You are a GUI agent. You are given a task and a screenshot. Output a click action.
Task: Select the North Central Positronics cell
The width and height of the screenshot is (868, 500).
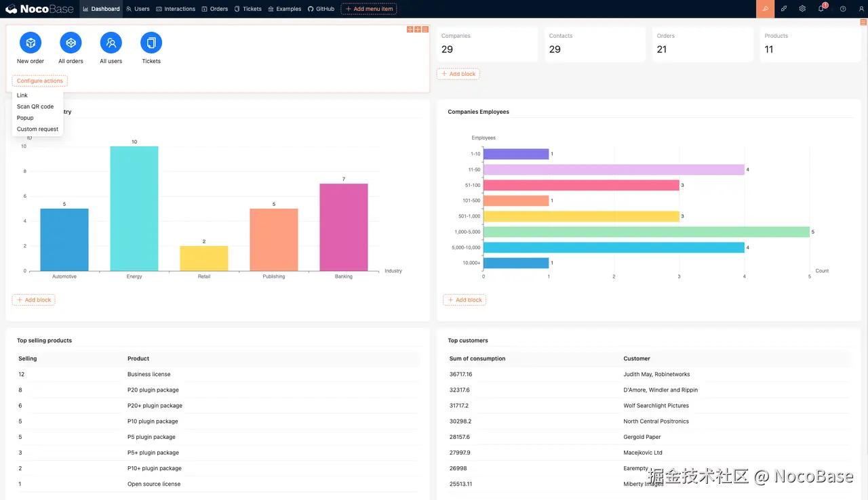(x=656, y=421)
